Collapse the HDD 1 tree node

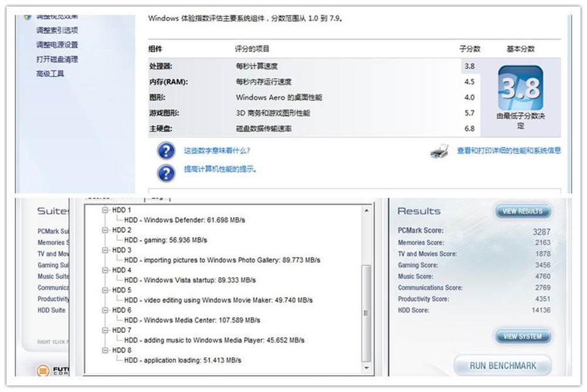click(105, 210)
